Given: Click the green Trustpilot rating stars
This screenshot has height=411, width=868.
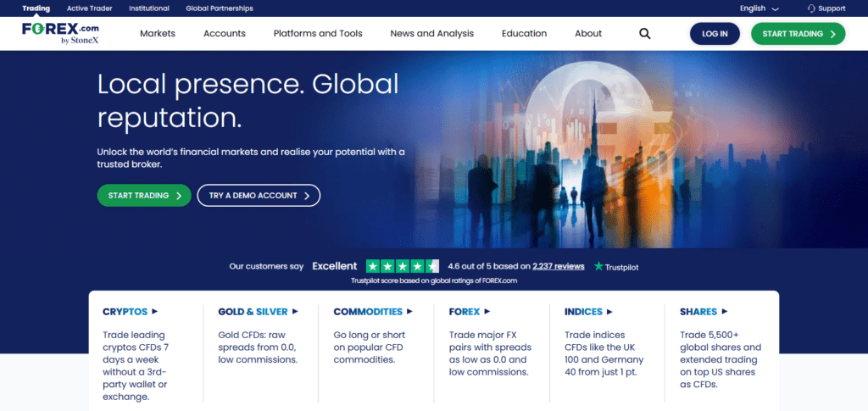Looking at the screenshot, I should click(x=403, y=267).
